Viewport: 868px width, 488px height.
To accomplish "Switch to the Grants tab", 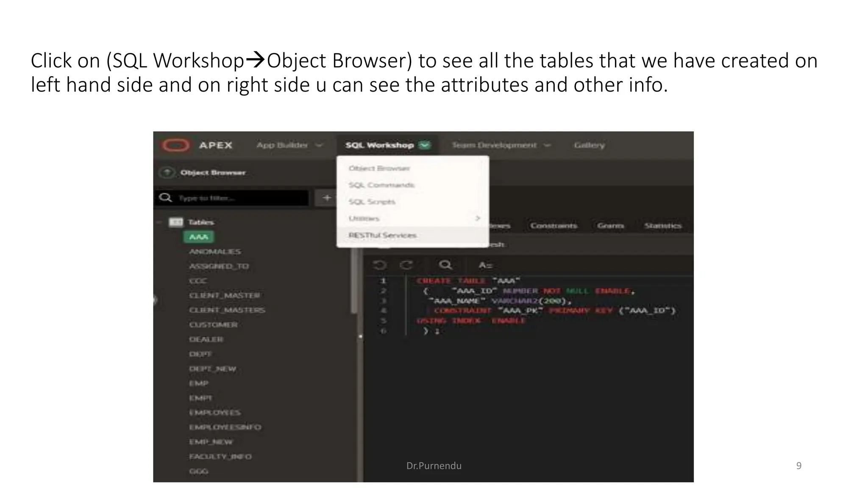I will [x=610, y=226].
